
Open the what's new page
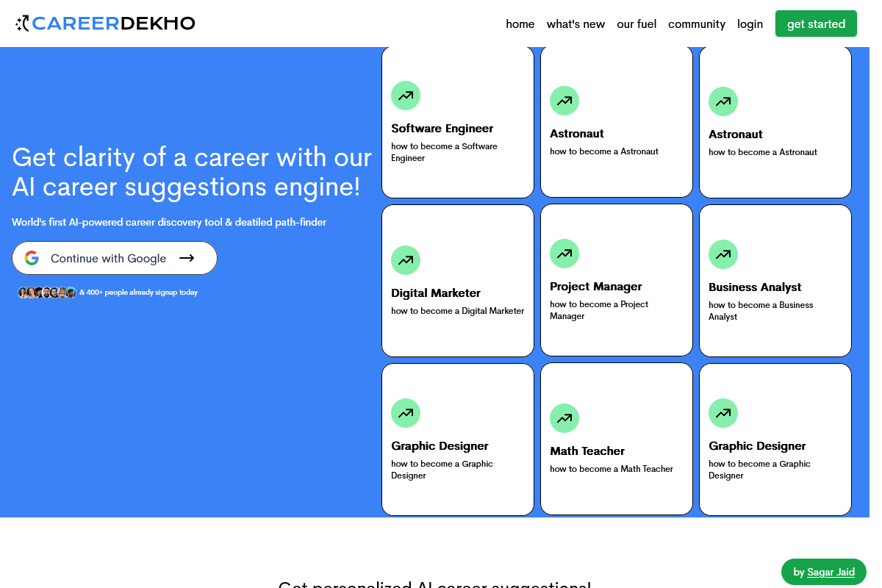click(576, 24)
